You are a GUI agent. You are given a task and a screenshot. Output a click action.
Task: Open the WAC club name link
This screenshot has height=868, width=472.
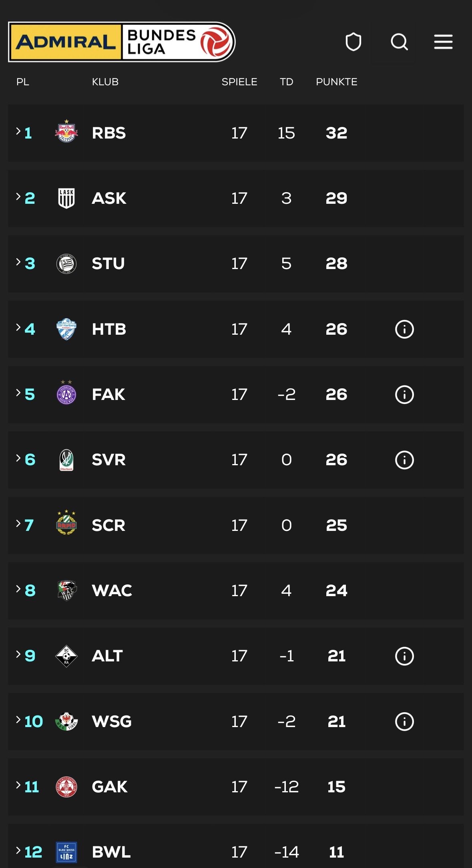tap(112, 591)
